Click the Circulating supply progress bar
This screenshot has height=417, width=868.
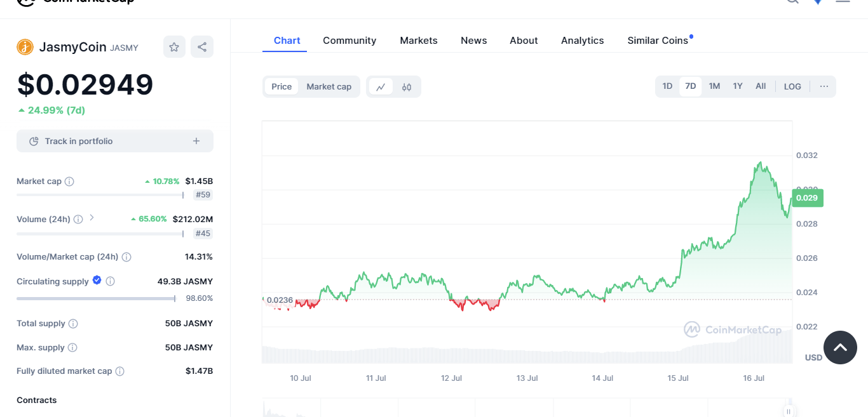(96, 298)
